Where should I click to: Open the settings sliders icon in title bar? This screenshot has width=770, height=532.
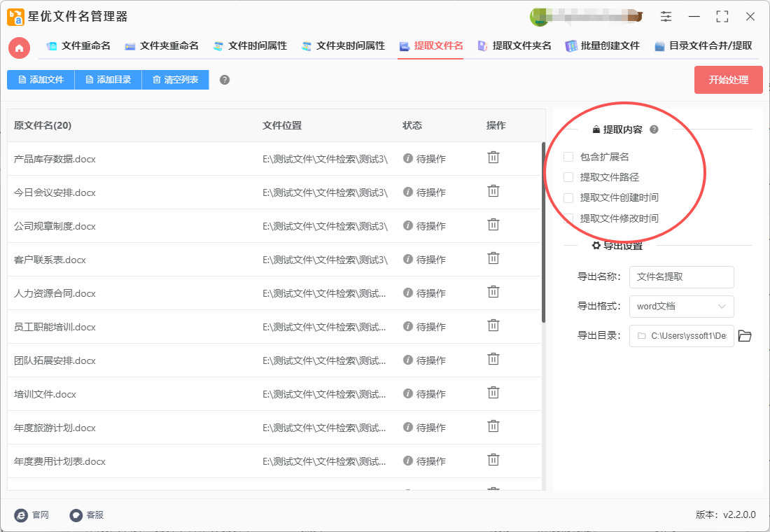[666, 17]
